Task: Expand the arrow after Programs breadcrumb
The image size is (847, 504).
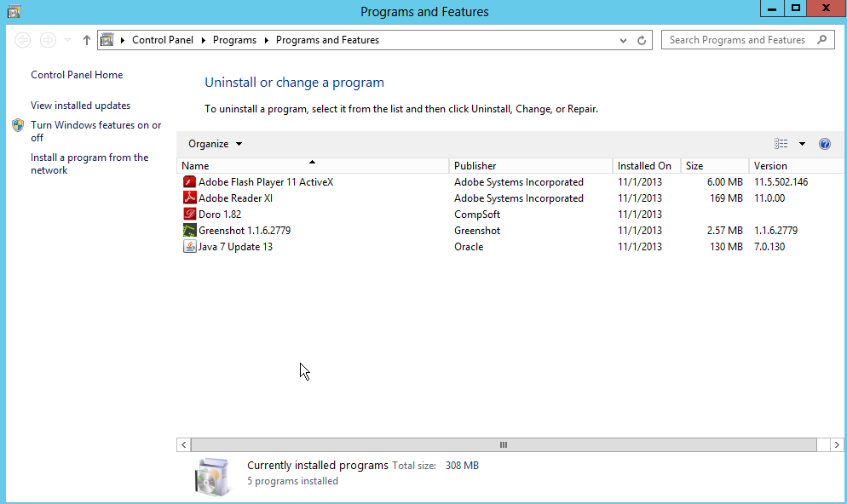Action: pyautogui.click(x=267, y=40)
